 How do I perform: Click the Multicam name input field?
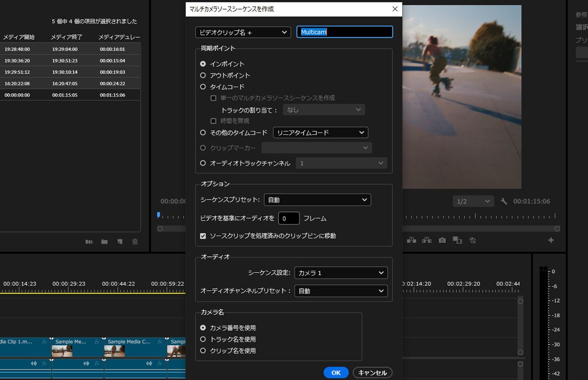tap(344, 32)
